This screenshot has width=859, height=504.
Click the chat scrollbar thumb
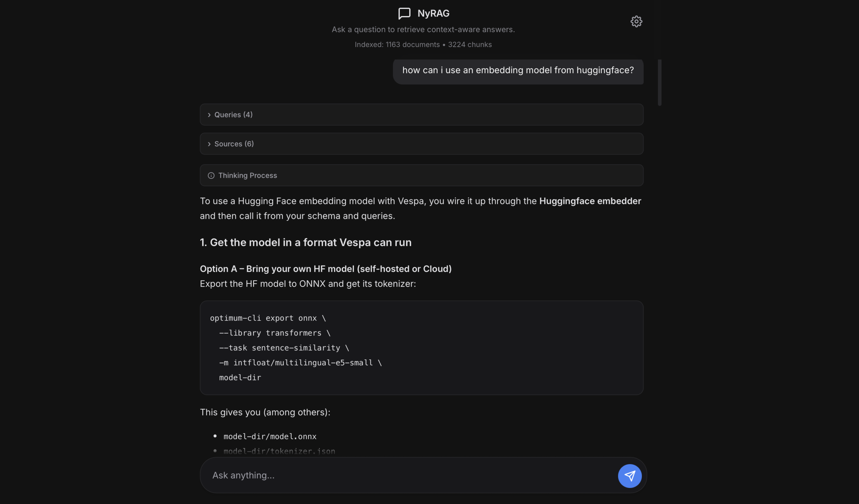point(660,83)
